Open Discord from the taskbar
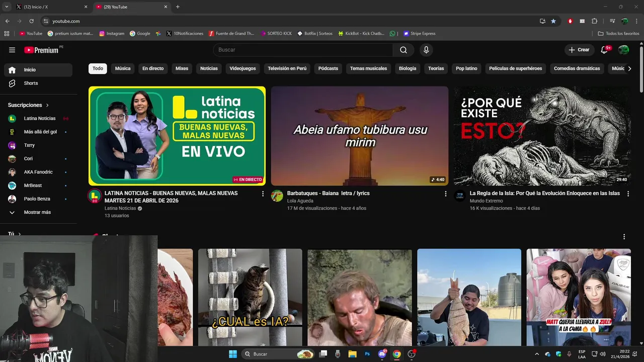This screenshot has width=644, height=362. pos(382,354)
